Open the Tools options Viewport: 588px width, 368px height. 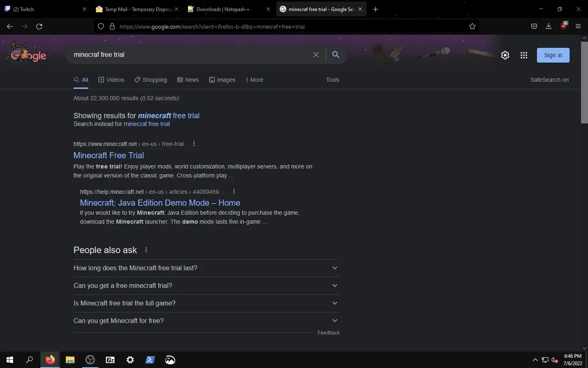(x=332, y=80)
